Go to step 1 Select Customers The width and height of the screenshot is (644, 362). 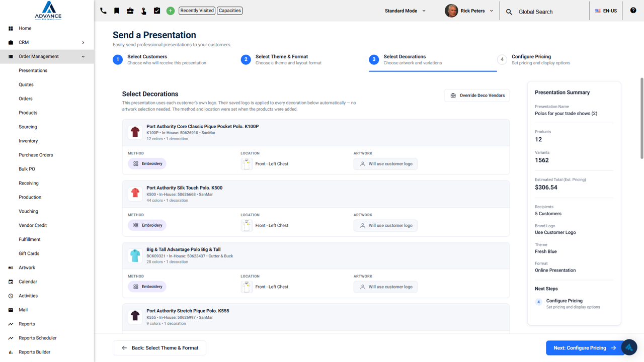pos(159,59)
